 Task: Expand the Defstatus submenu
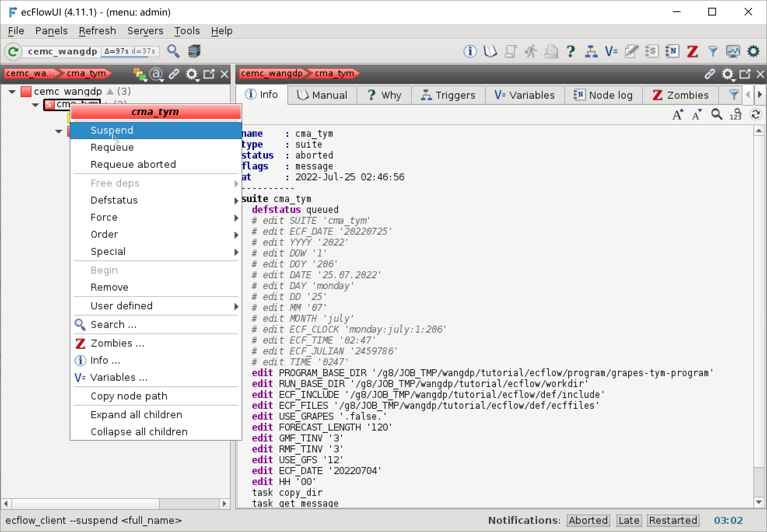click(x=156, y=200)
